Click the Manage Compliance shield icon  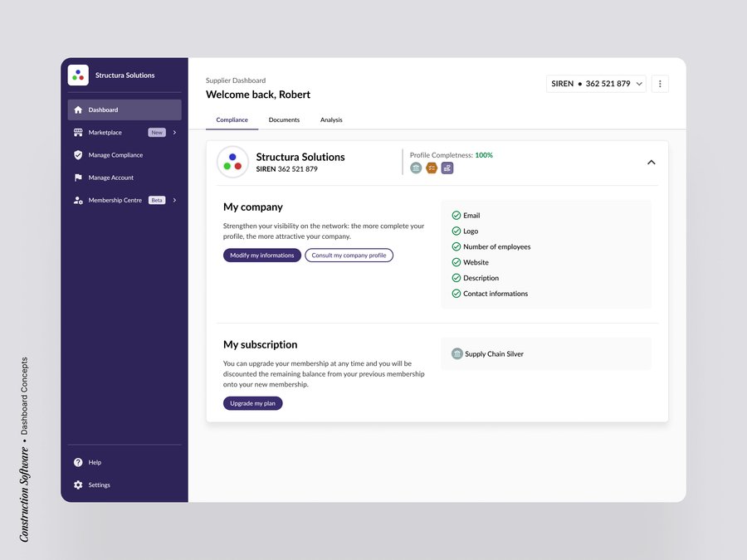(78, 155)
